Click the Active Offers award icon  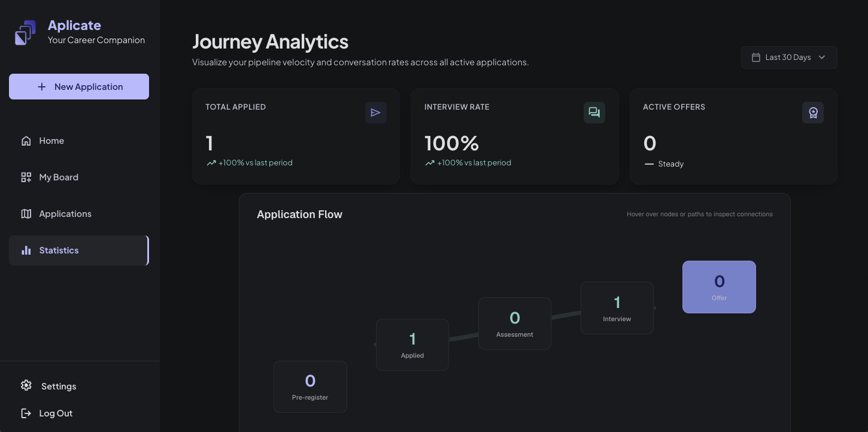click(813, 113)
